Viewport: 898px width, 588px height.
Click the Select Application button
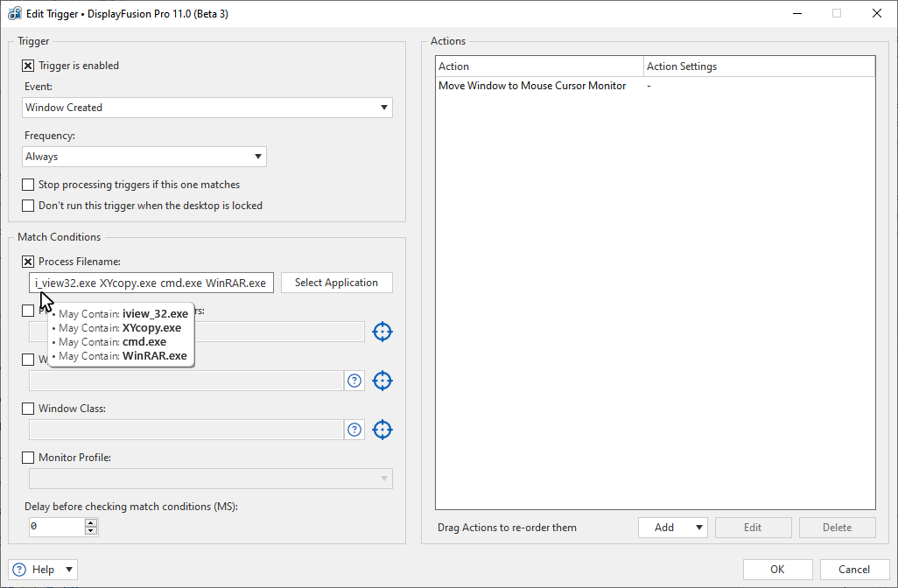[336, 283]
